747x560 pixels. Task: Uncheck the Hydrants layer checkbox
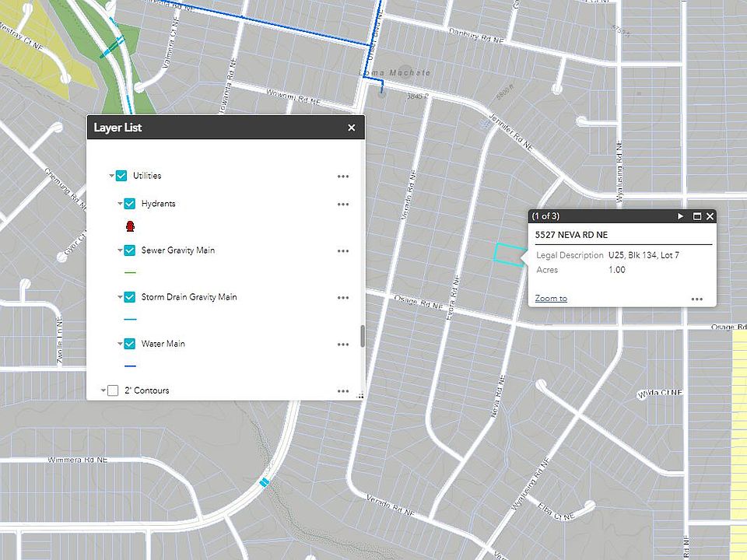coord(130,204)
